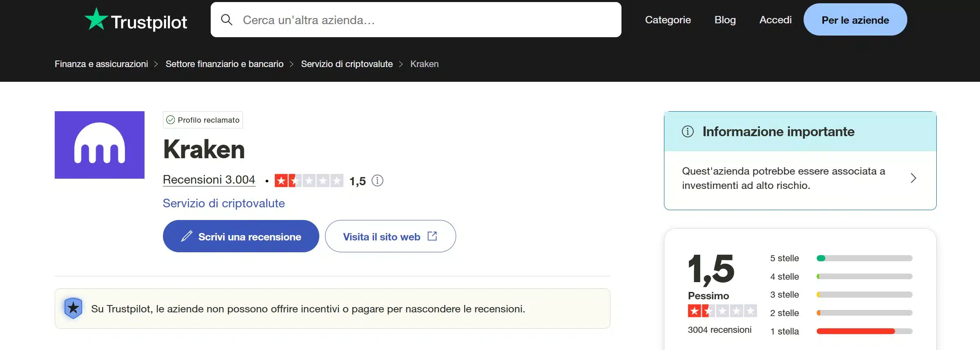This screenshot has width=980, height=350.
Task: Click Scrivi una recensione
Action: [x=241, y=236]
